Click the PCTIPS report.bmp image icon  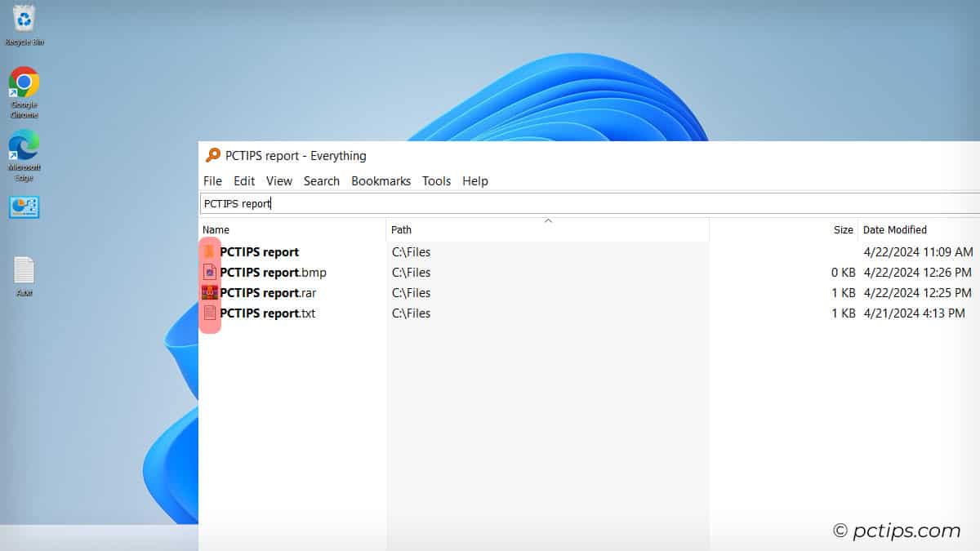pyautogui.click(x=210, y=272)
